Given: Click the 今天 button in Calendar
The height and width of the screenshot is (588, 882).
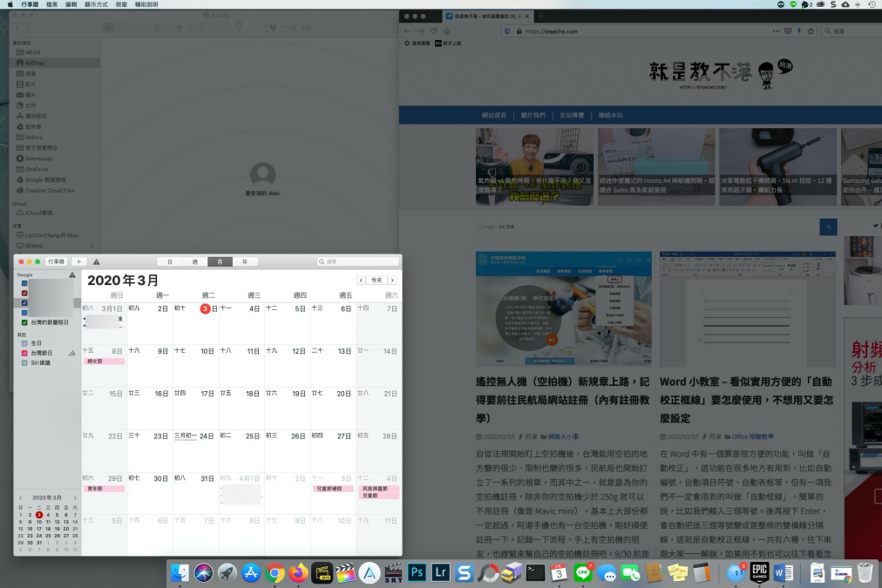Looking at the screenshot, I should (x=377, y=280).
